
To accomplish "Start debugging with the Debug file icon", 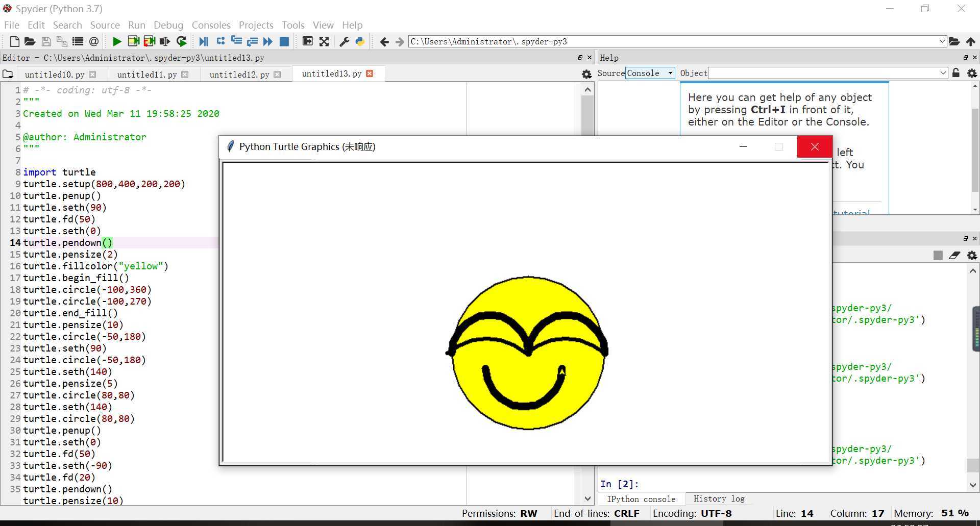I will coord(203,41).
